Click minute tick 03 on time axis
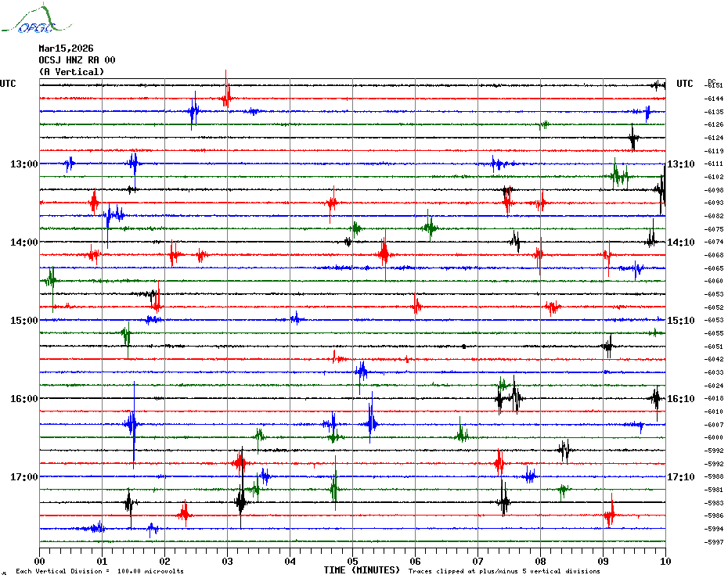 228,561
